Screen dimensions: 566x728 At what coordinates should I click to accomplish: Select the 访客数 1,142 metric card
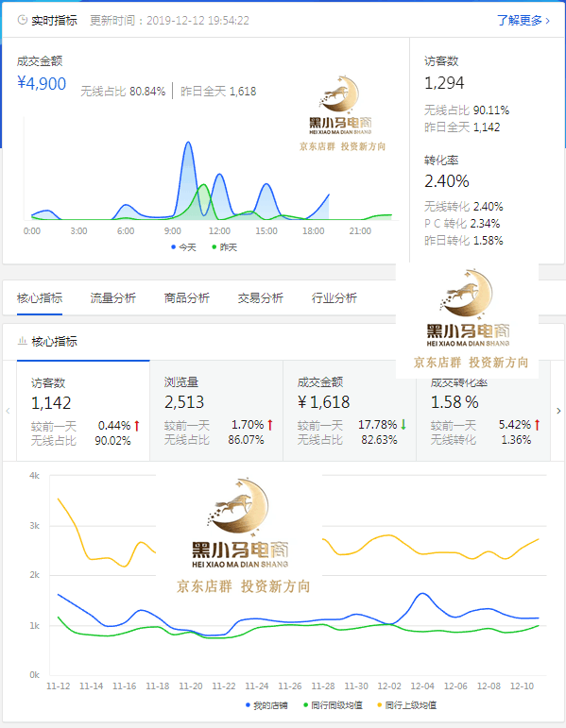(x=83, y=411)
